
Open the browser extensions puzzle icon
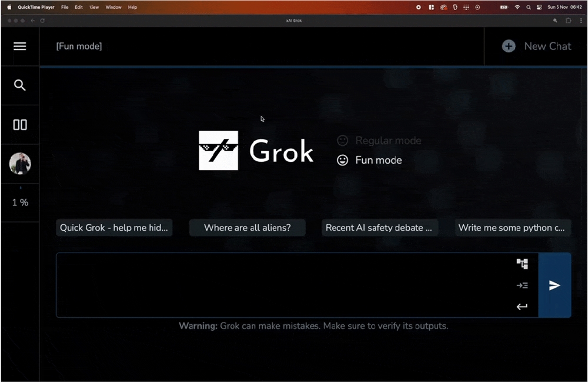[x=569, y=21]
